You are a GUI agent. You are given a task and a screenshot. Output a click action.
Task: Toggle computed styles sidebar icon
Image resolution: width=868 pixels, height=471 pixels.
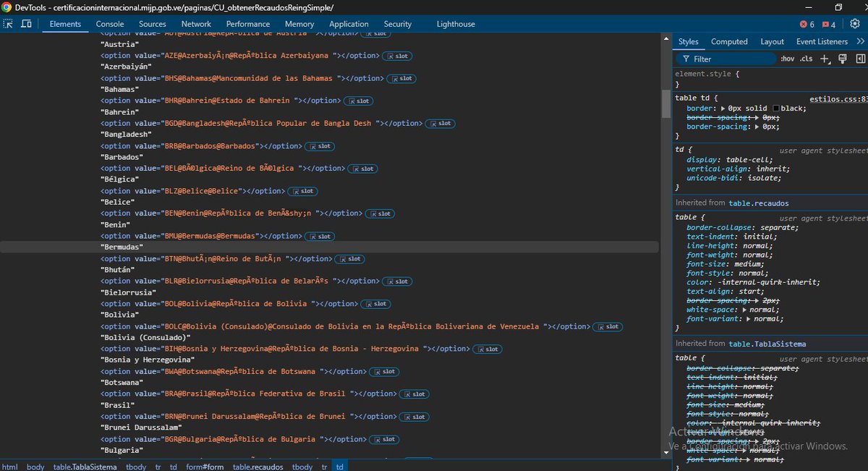click(859, 59)
